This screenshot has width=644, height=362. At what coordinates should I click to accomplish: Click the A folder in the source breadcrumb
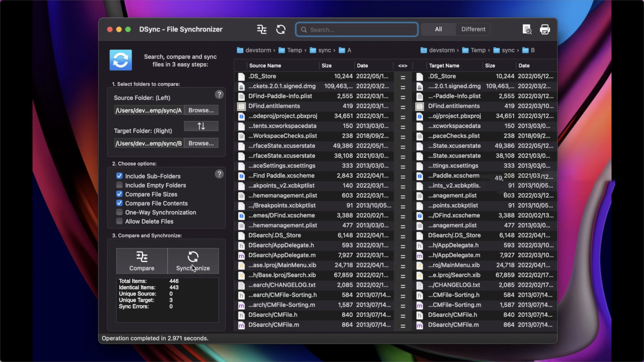[x=345, y=50]
